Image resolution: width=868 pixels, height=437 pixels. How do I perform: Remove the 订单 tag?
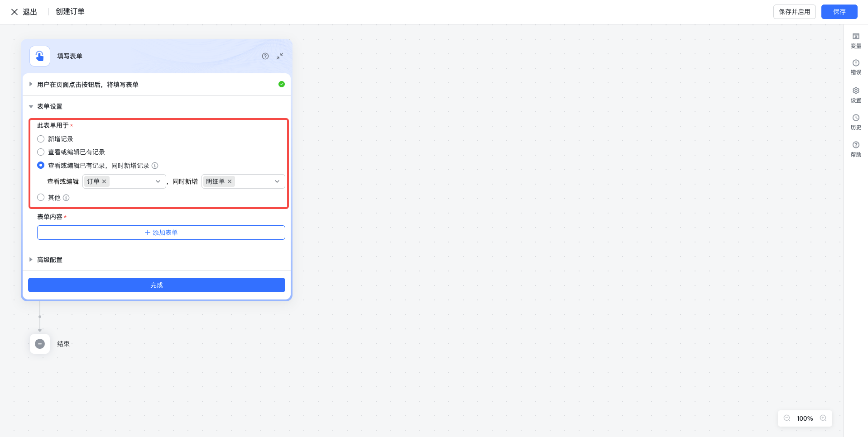click(x=104, y=181)
